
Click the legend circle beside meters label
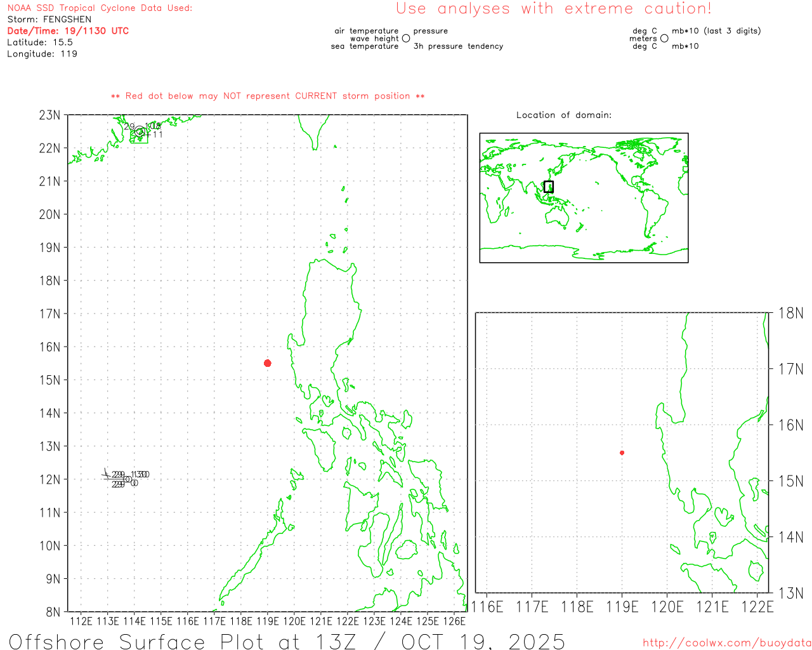pyautogui.click(x=664, y=39)
